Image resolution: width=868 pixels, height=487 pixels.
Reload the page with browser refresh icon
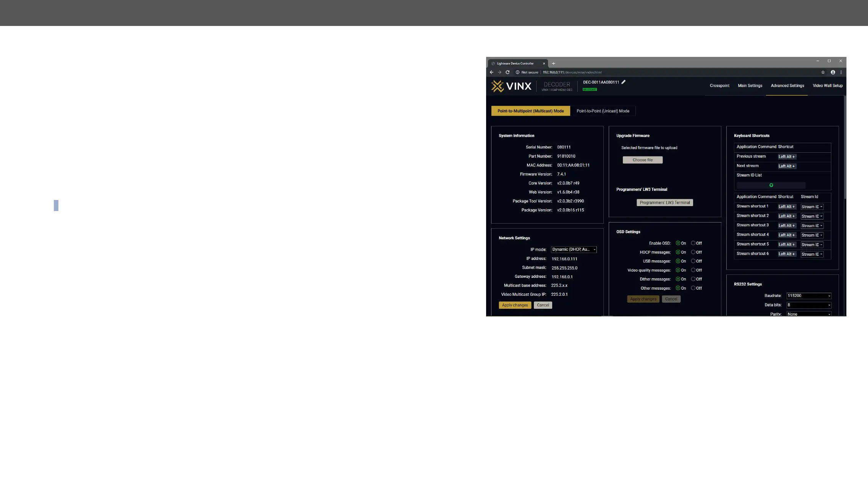point(508,72)
